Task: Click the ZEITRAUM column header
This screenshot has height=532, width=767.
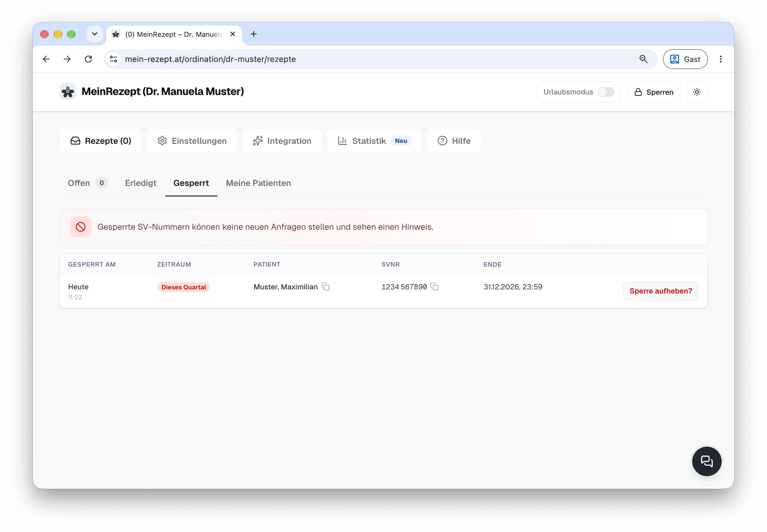Action: (x=174, y=264)
